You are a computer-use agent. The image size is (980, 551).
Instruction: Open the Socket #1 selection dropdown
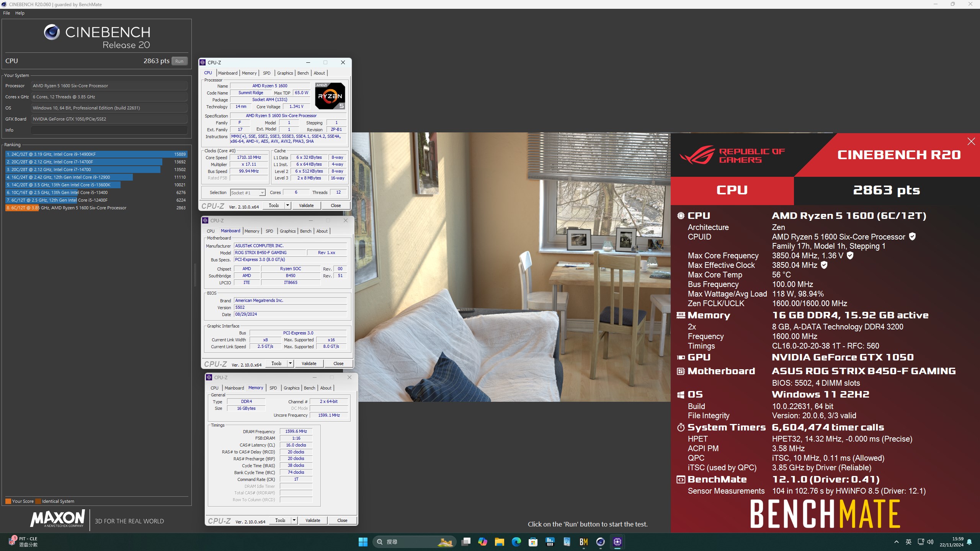tap(248, 193)
